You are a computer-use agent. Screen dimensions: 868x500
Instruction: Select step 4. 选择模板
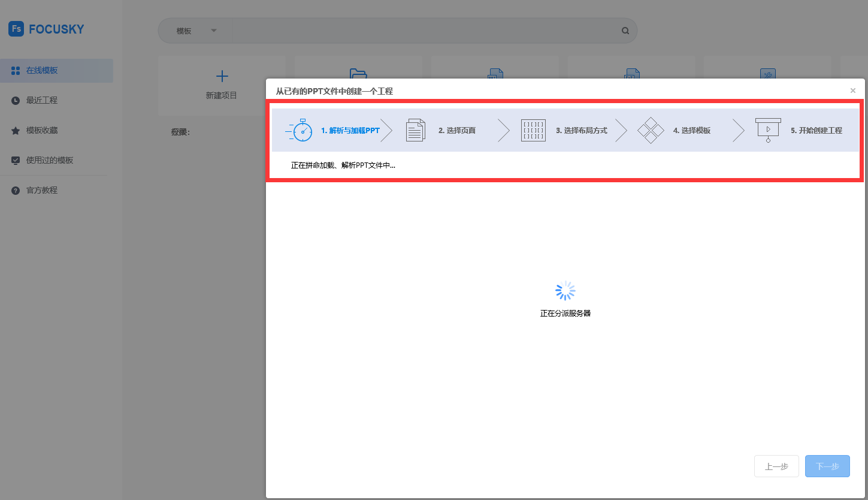tap(692, 130)
